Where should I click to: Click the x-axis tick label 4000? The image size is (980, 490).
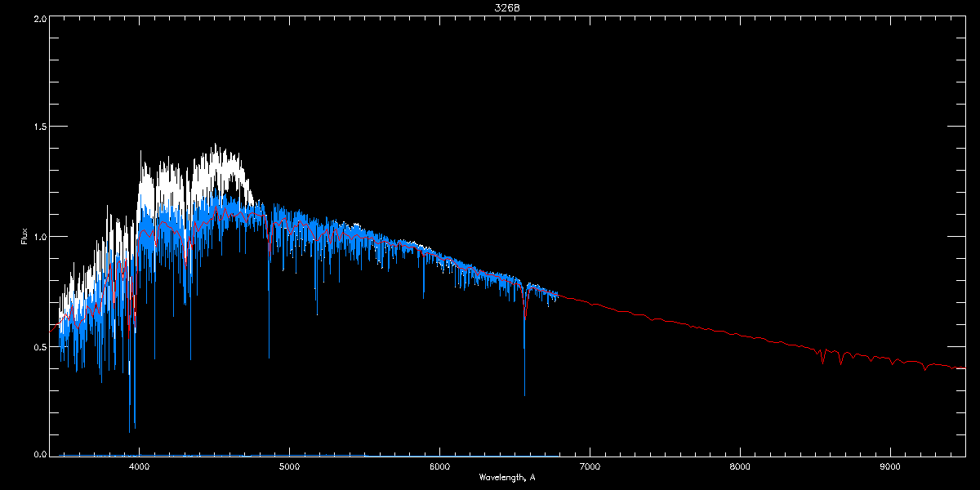pos(139,467)
